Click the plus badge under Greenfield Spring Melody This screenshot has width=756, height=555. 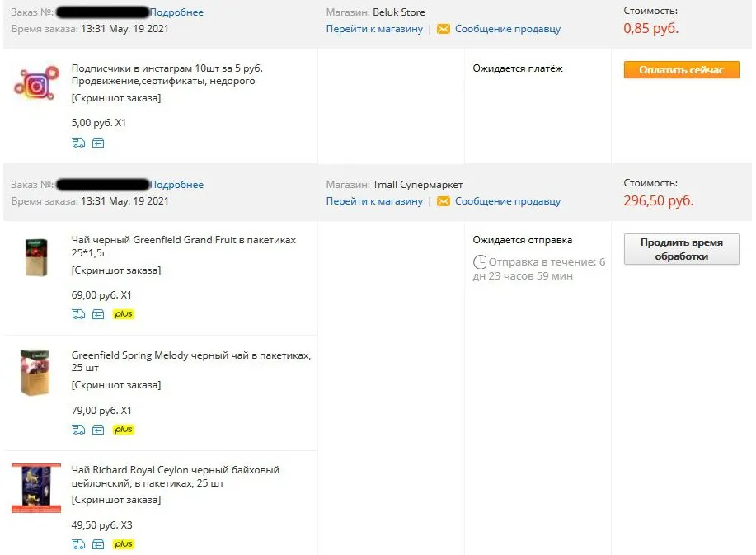tap(124, 429)
